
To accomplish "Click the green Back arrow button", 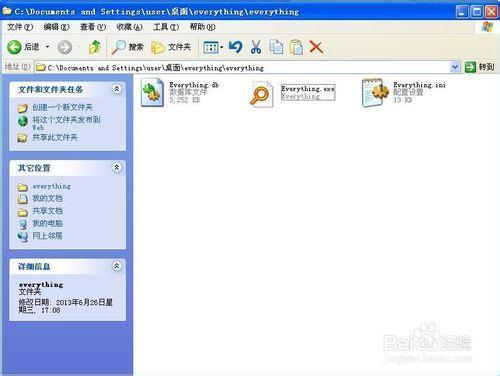I will pos(14,47).
